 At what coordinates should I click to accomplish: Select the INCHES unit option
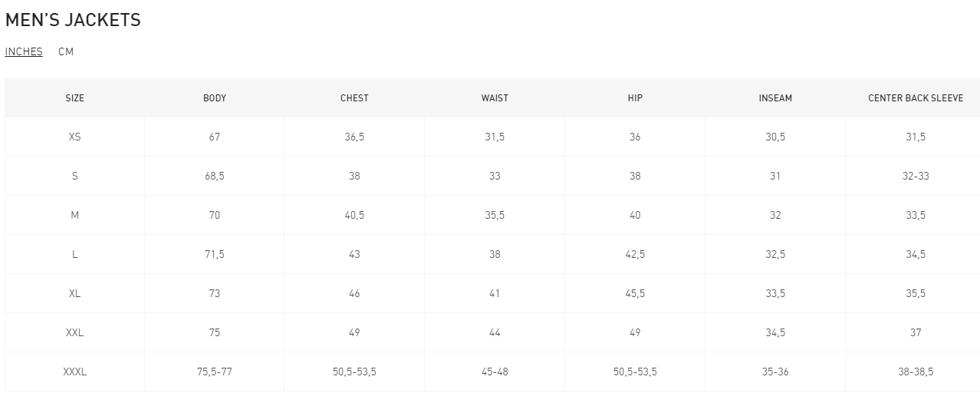coord(24,51)
